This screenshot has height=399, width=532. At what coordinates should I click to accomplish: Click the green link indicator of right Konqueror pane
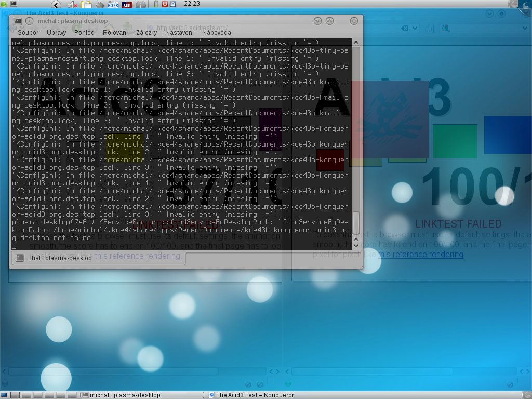click(288, 384)
